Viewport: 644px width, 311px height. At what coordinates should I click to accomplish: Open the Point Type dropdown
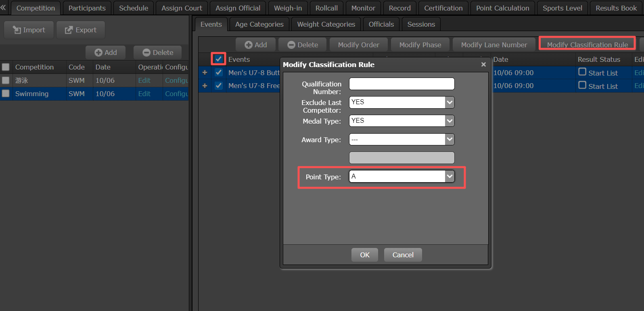(x=450, y=177)
